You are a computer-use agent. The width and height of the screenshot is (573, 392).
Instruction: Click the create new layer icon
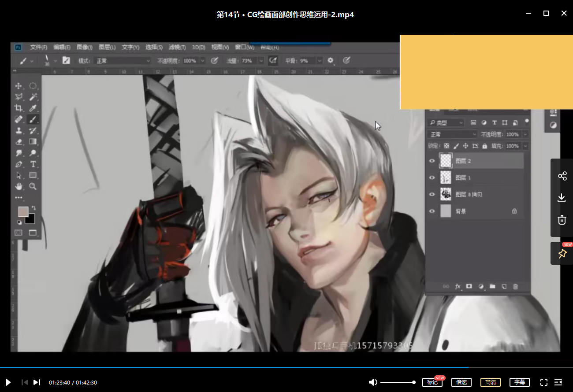[504, 286]
